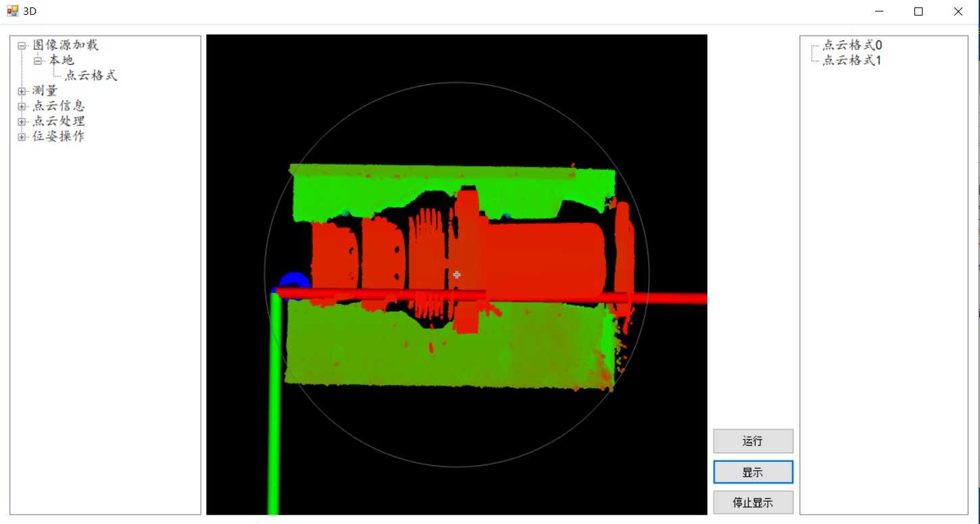Select 点云格式0 in right list
The height and width of the screenshot is (524, 980).
click(x=852, y=45)
